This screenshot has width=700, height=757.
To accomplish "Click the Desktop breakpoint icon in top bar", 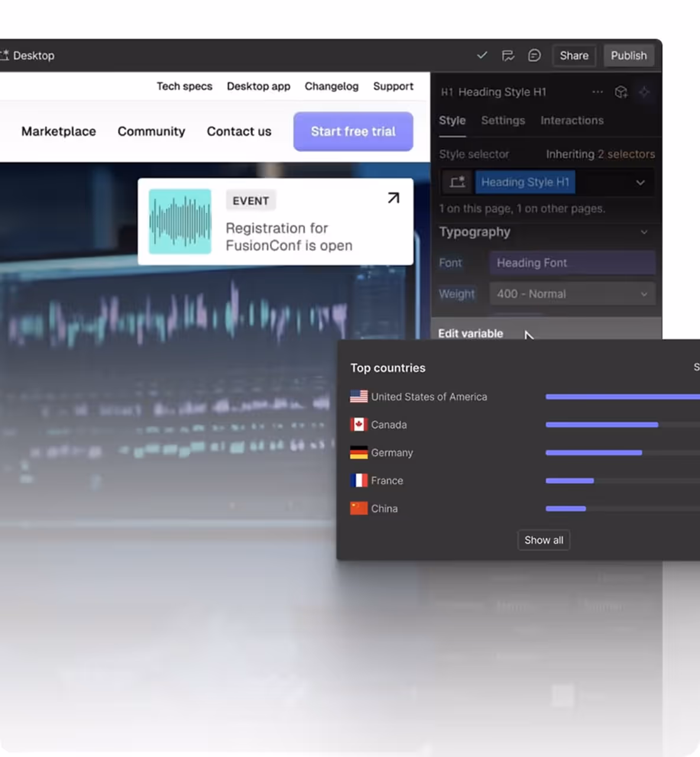I will click(4, 56).
